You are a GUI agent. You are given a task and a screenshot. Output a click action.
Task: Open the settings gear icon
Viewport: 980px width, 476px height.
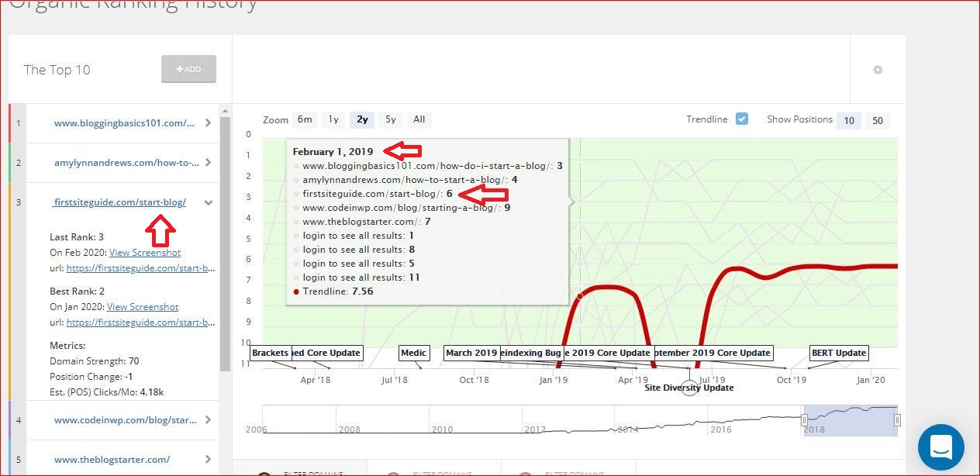point(878,70)
